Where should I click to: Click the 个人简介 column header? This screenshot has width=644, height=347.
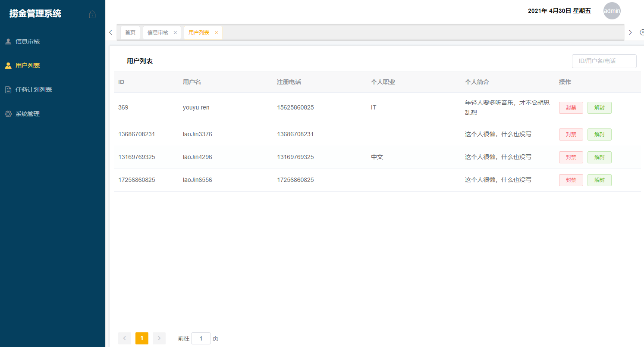coord(477,82)
